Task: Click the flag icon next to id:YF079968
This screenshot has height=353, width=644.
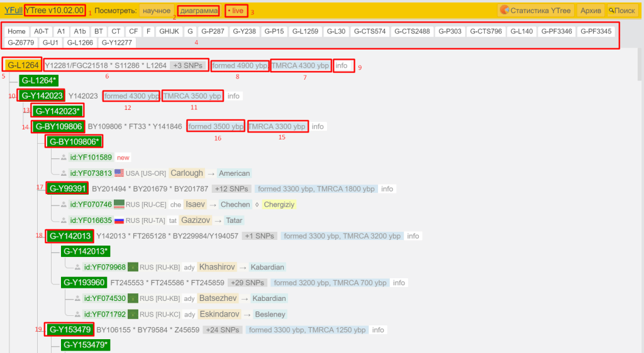Action: click(x=133, y=267)
